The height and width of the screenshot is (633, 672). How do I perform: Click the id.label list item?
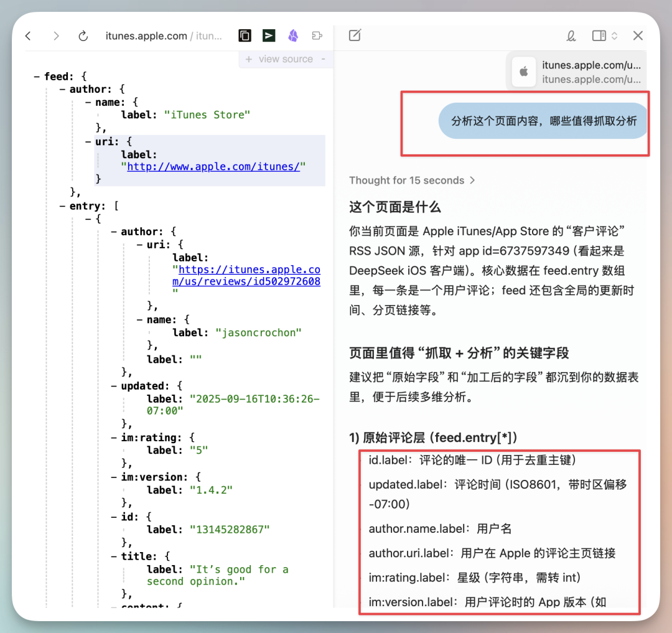click(472, 460)
